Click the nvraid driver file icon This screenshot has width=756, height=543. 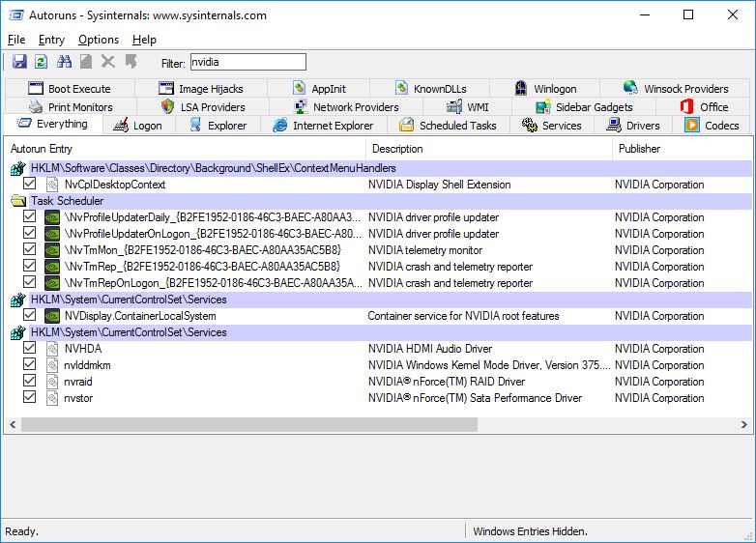(52, 382)
